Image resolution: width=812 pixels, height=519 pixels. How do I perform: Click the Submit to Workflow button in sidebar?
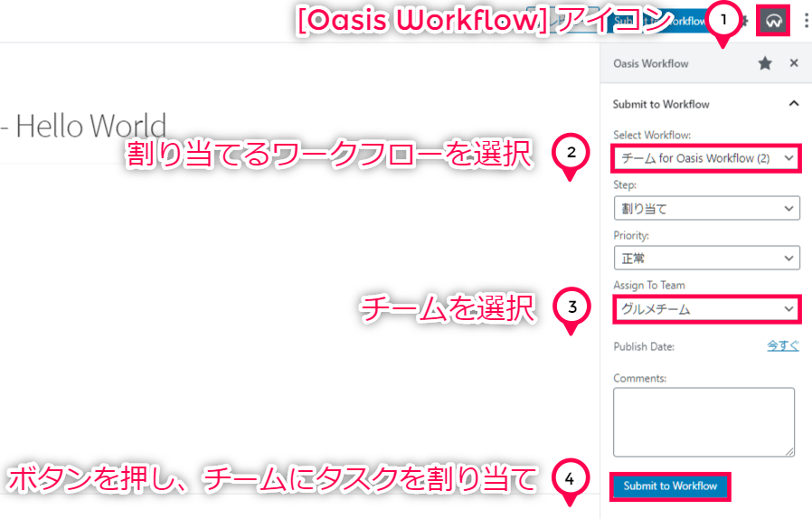click(670, 486)
